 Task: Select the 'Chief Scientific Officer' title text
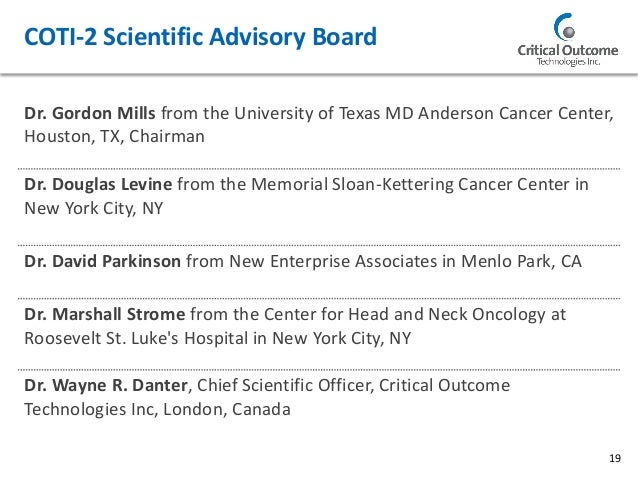pos(284,385)
